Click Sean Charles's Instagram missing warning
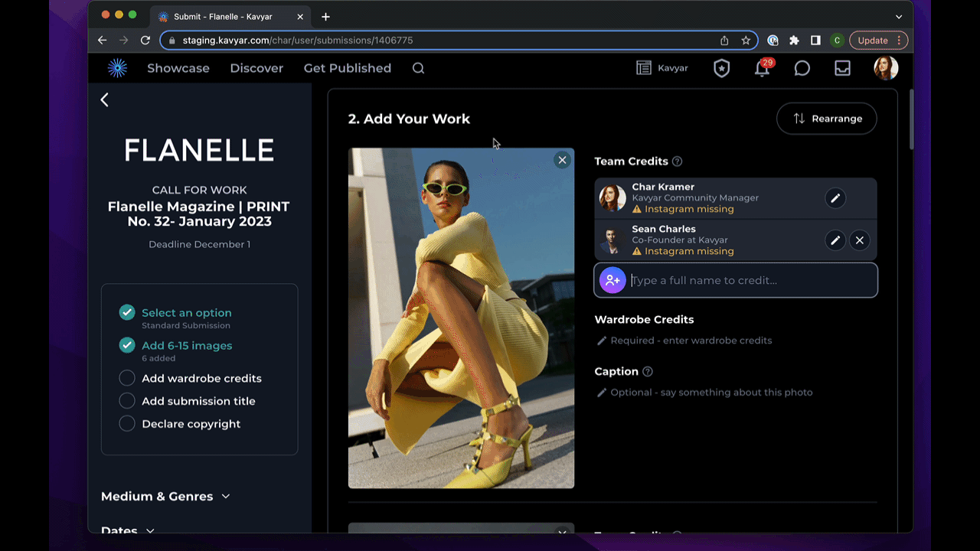This screenshot has height=551, width=980. [x=683, y=251]
